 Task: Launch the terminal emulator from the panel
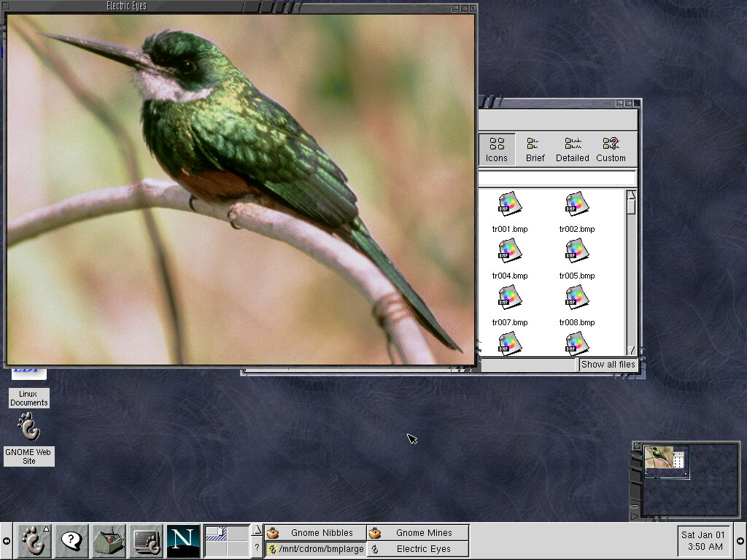[146, 541]
